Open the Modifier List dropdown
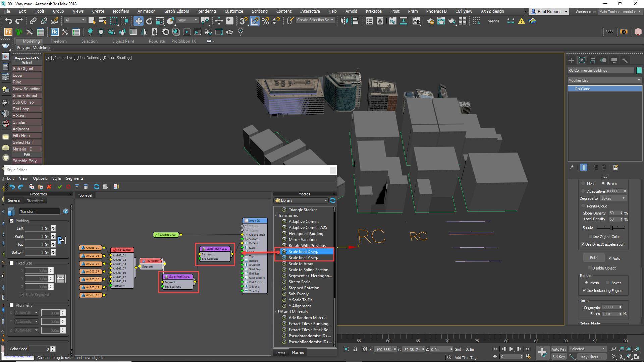This screenshot has height=362, width=644. pyautogui.click(x=639, y=80)
